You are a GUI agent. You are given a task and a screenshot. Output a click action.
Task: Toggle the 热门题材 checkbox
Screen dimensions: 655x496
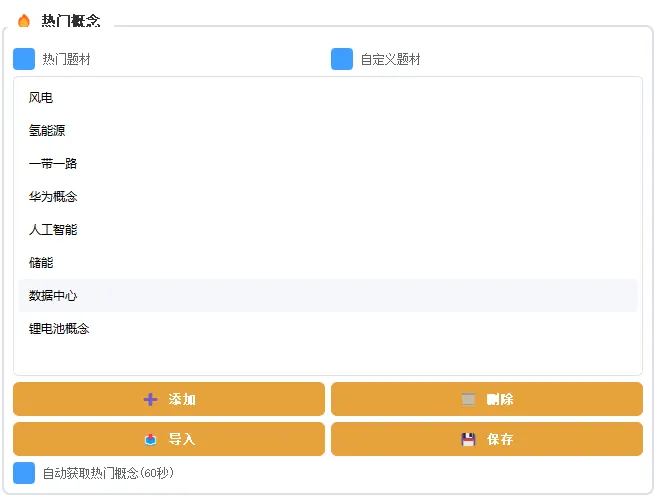click(x=24, y=59)
